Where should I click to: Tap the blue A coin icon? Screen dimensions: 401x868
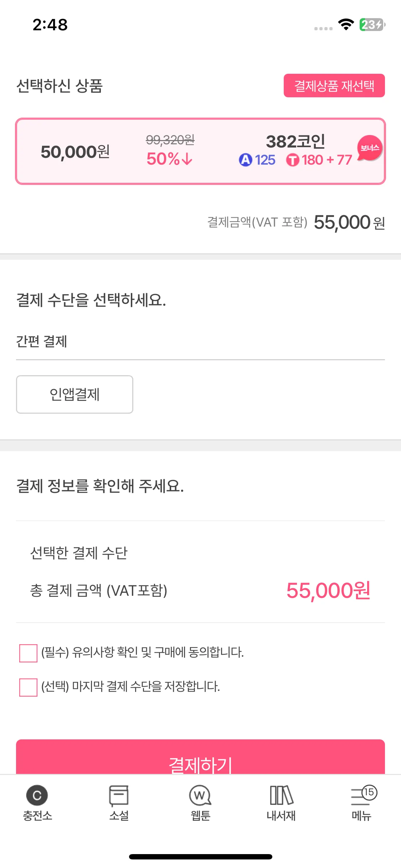(246, 160)
